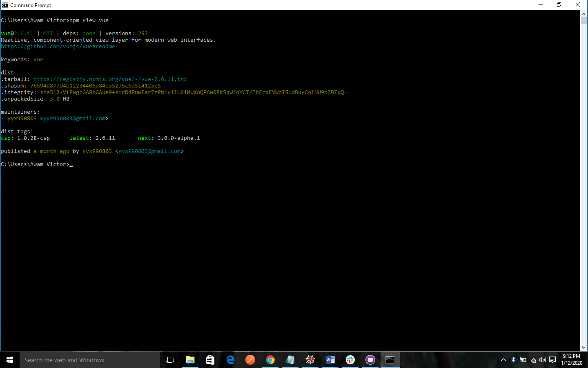Viewport: 588px width, 368px height.
Task: Click the 'versions: 253' text
Action: [127, 34]
